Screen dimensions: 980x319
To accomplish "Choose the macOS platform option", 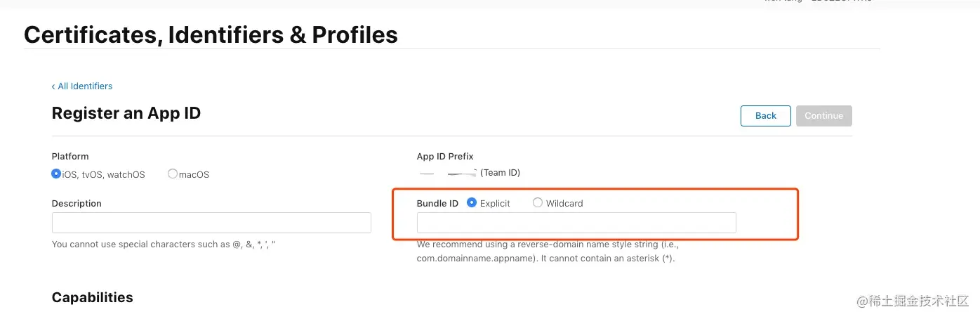I will (x=173, y=174).
